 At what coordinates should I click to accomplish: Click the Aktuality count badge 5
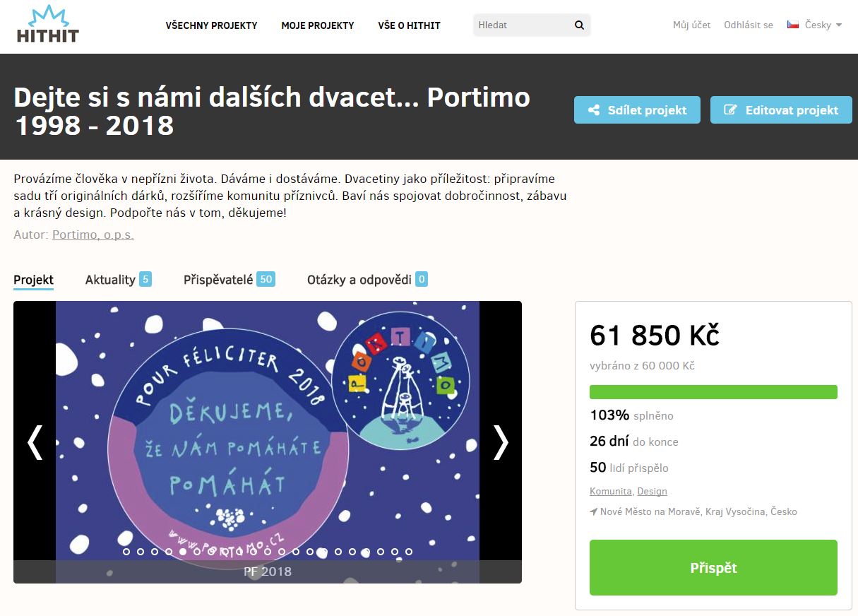tap(145, 279)
